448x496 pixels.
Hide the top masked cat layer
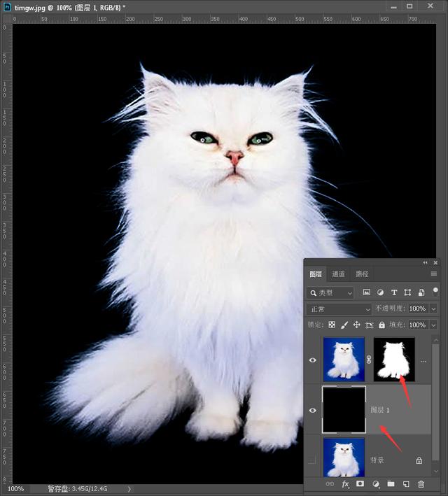click(313, 360)
